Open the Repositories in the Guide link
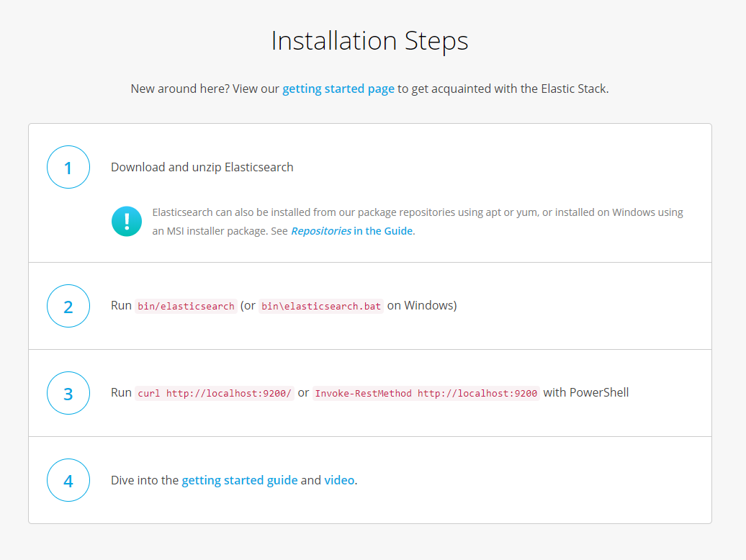 (x=351, y=230)
